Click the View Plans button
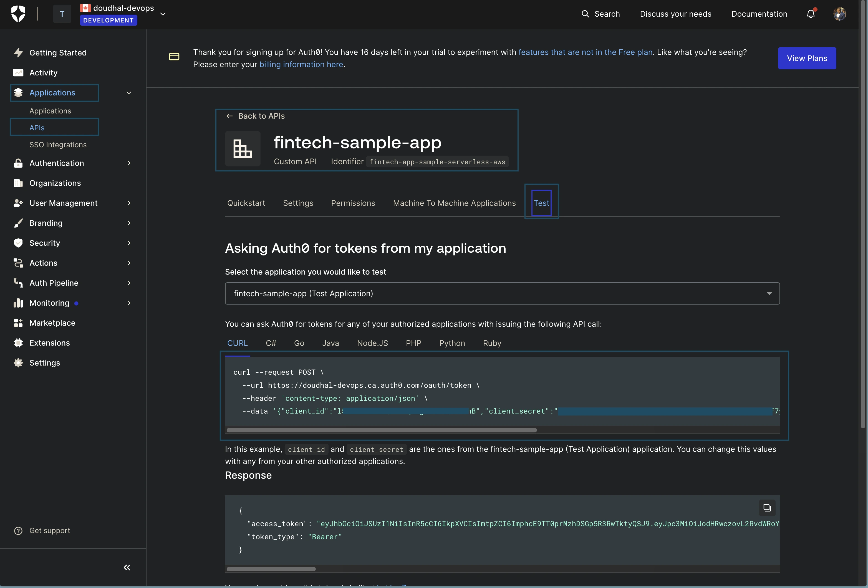 807,58
